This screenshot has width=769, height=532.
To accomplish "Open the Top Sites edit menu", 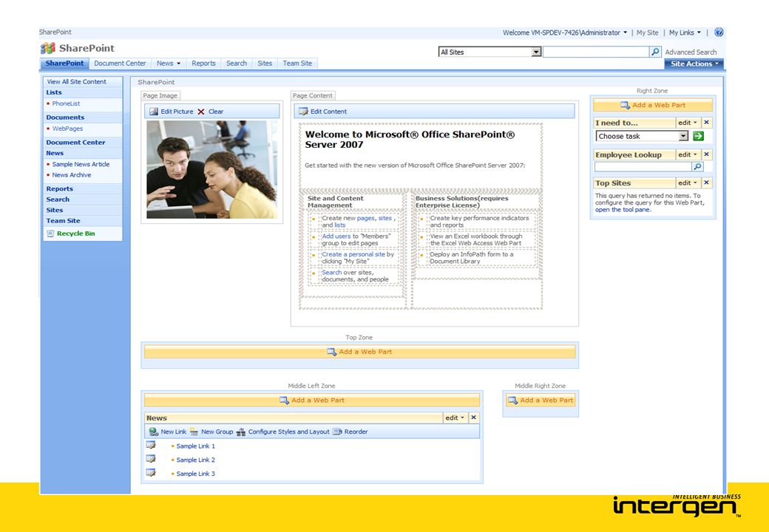I will click(688, 183).
